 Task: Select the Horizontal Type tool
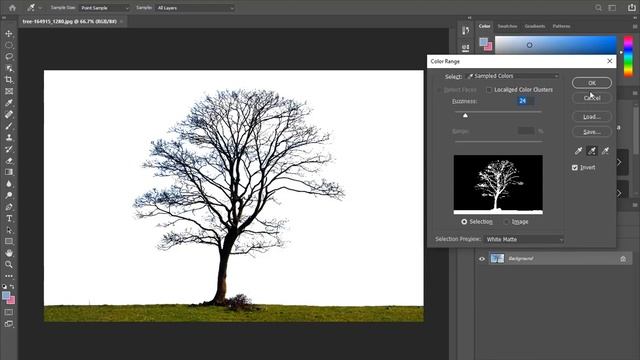click(9, 218)
